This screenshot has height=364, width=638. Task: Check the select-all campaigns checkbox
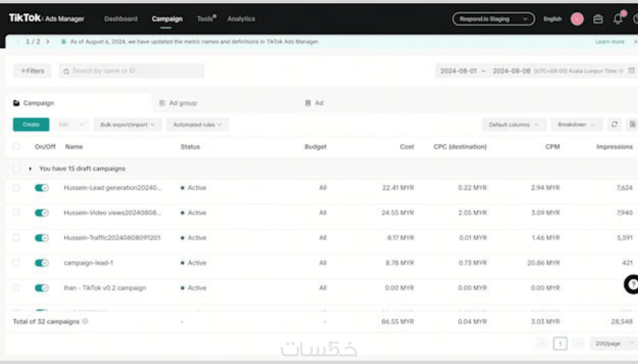pos(16,146)
